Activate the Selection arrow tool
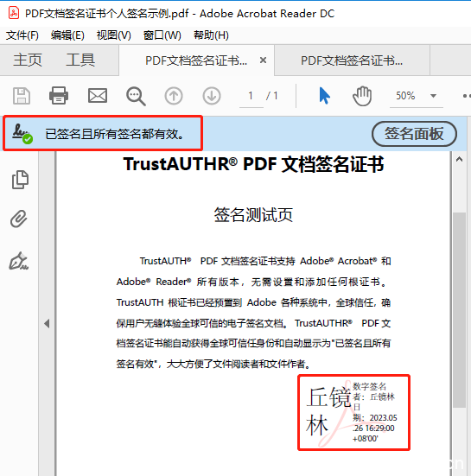This screenshot has height=476, width=471. [324, 96]
